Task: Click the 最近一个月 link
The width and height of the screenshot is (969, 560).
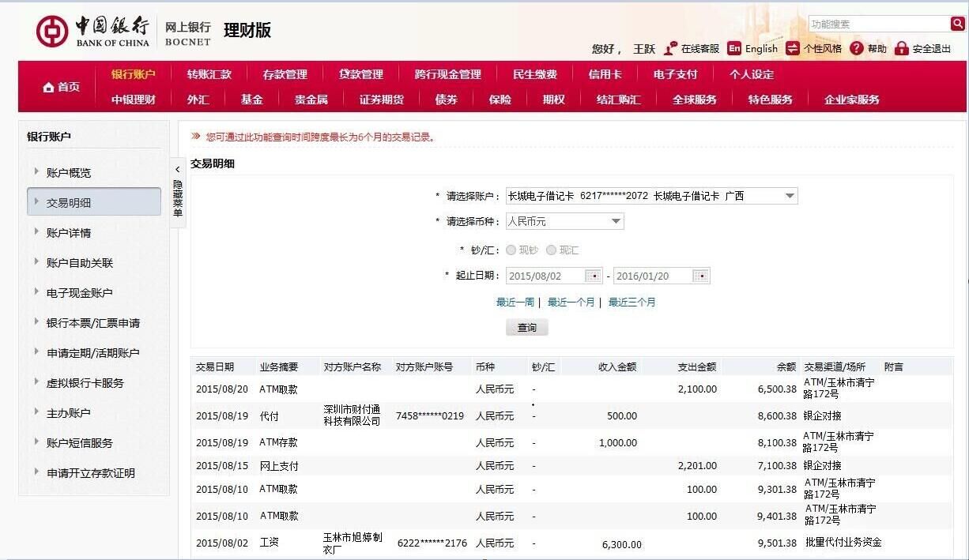Action: pos(571,303)
